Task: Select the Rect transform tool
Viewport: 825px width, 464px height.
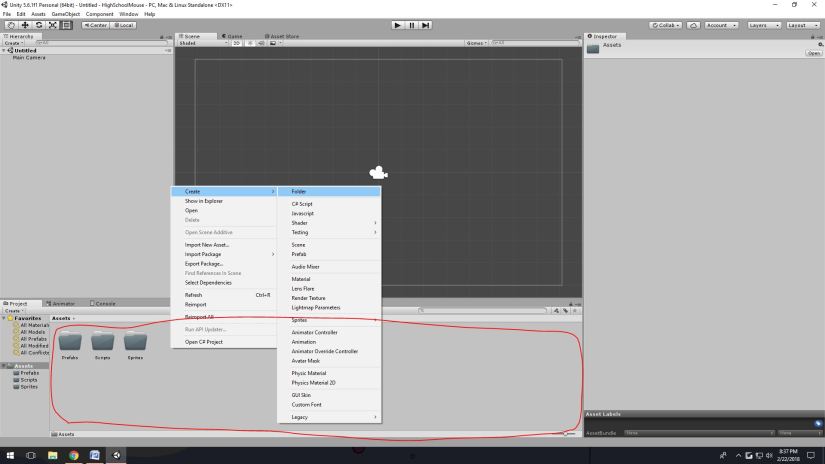Action: tap(67, 25)
